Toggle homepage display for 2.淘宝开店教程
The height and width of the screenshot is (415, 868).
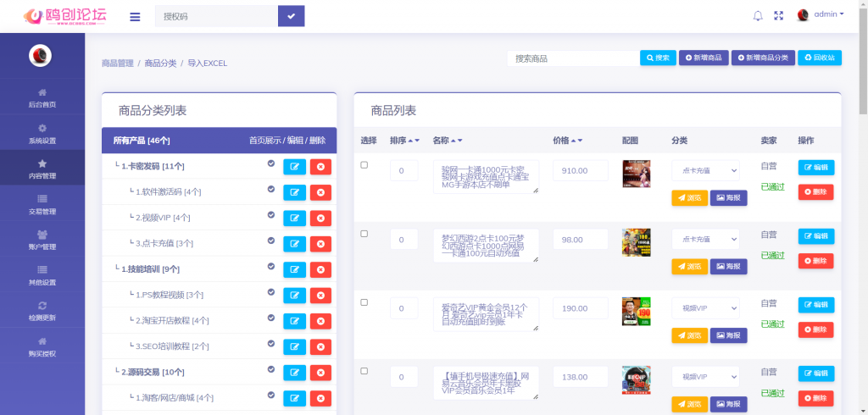point(271,318)
